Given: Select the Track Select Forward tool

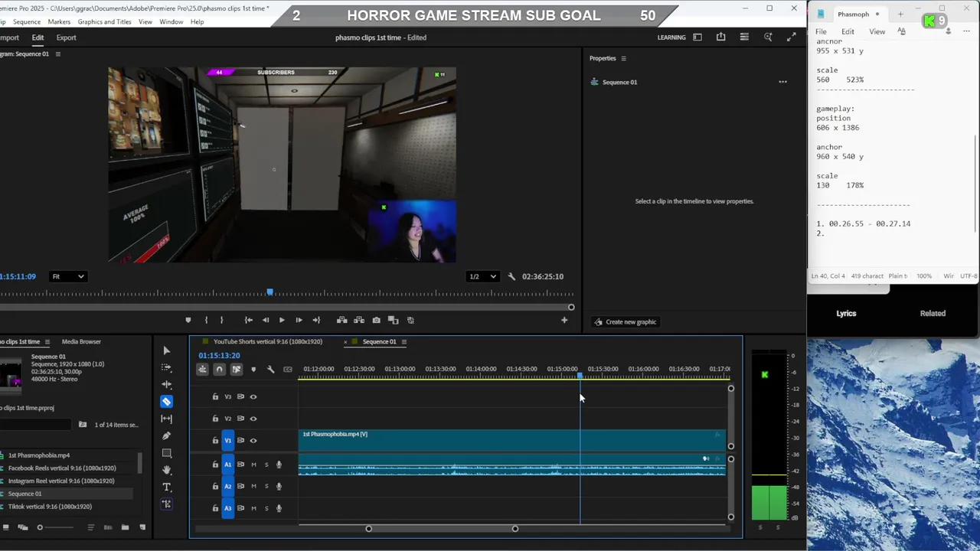Looking at the screenshot, I should (x=166, y=367).
